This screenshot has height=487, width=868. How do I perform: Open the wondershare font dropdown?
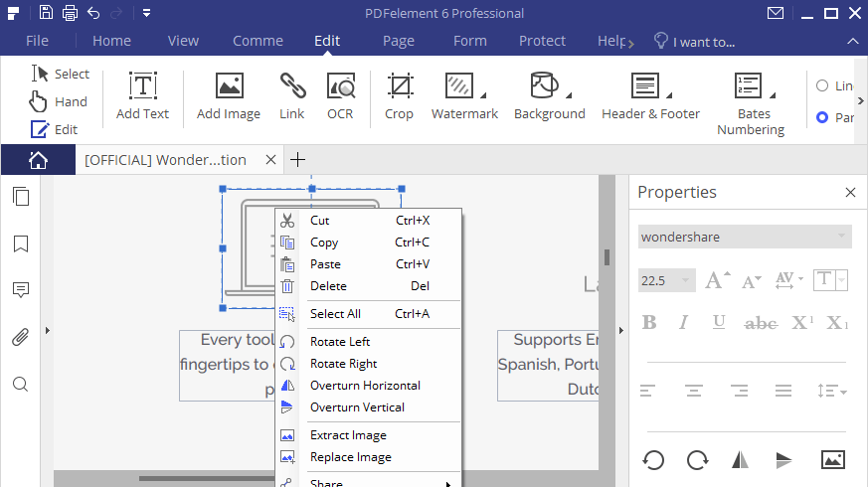coord(745,237)
